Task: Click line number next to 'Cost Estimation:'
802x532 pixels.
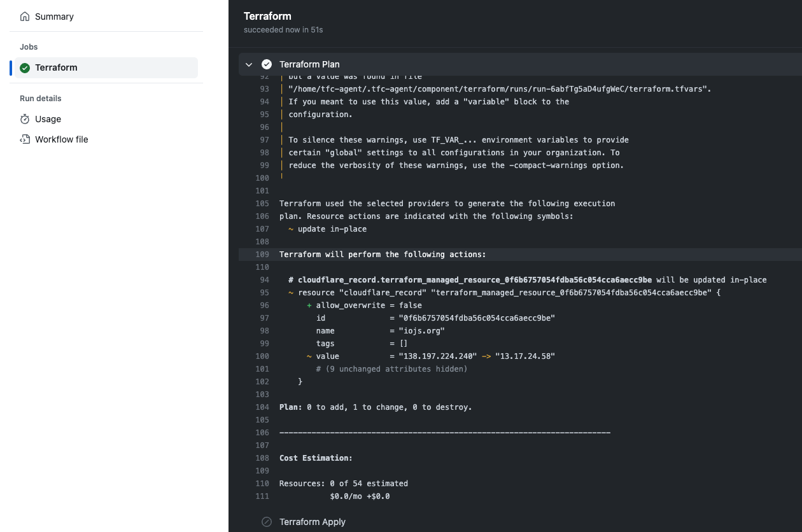Action: tap(262, 458)
